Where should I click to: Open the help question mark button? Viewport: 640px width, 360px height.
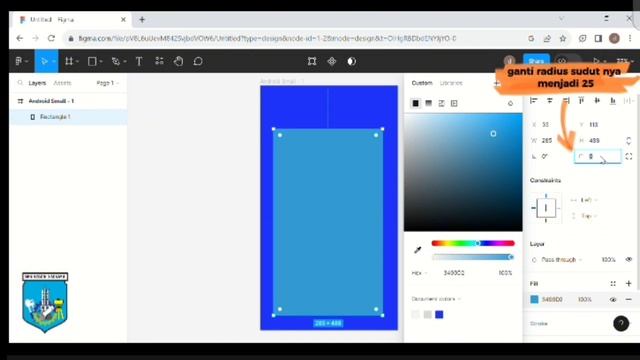point(621,323)
